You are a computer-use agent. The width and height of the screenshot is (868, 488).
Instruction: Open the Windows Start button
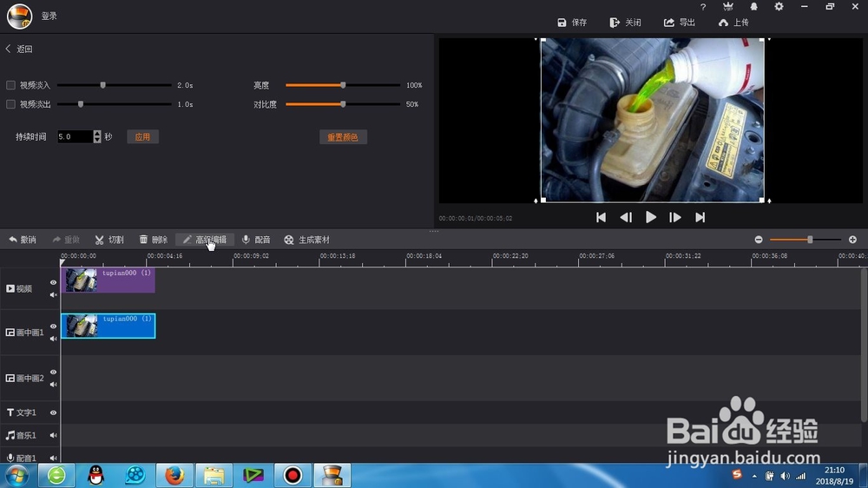(x=16, y=476)
